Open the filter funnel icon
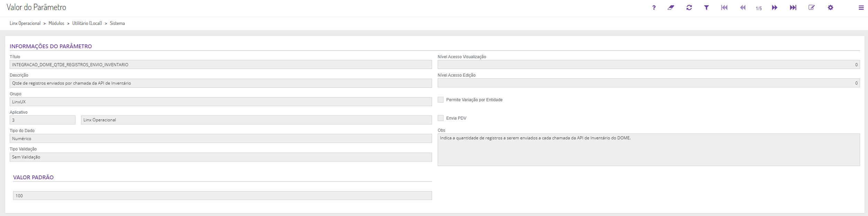The width and height of the screenshot is (868, 216). pyautogui.click(x=706, y=8)
